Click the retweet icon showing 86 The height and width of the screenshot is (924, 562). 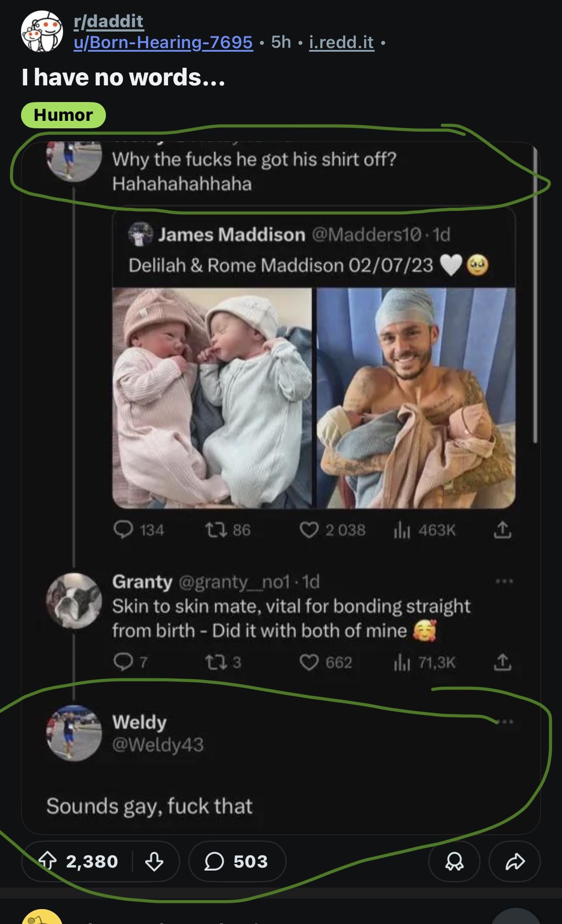click(215, 530)
